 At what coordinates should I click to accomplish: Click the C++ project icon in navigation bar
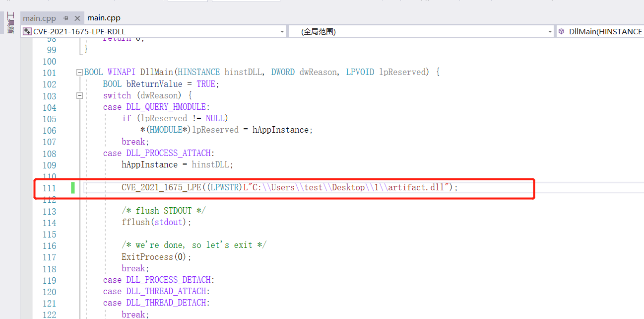(27, 32)
